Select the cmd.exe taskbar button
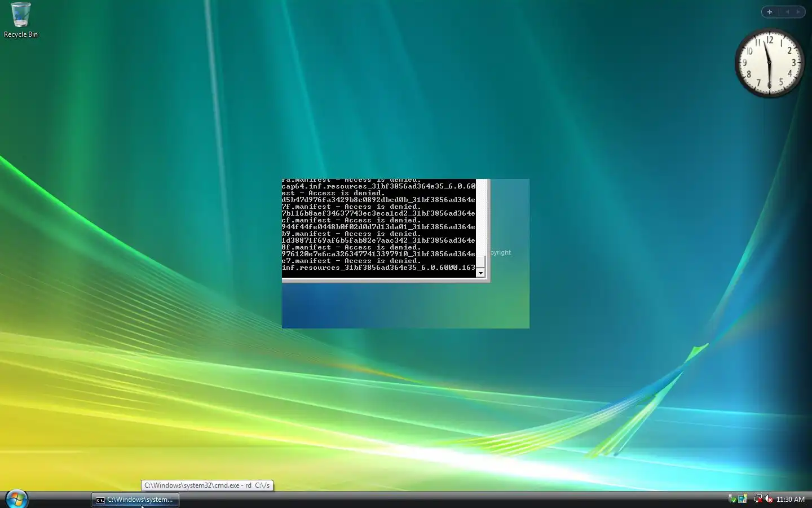 tap(135, 500)
